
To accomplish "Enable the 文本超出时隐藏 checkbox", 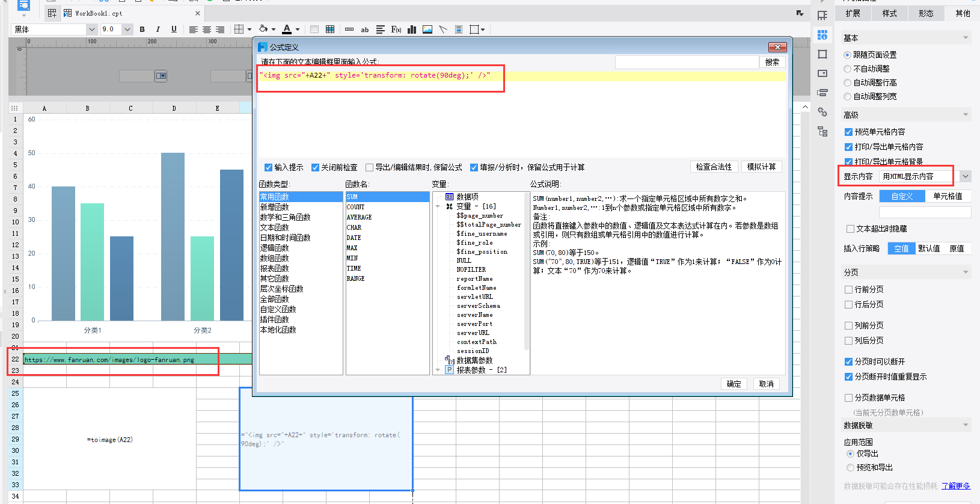I will tap(850, 229).
